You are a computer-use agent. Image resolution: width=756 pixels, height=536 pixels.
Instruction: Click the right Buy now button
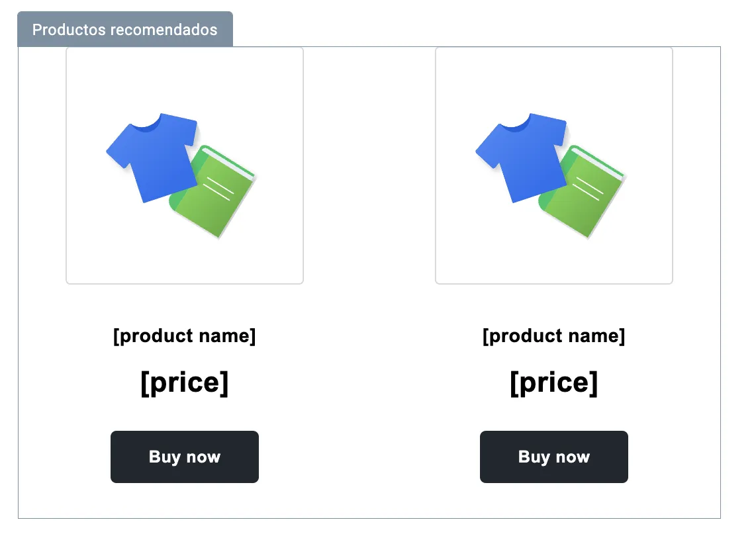[554, 457]
